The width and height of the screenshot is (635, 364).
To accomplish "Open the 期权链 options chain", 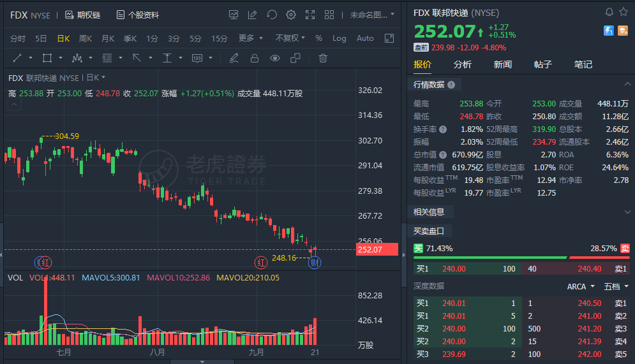I will coord(82,15).
